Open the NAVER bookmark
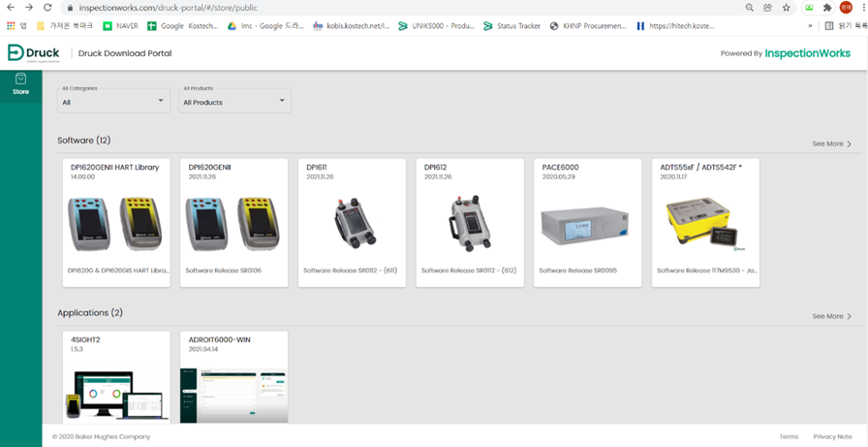This screenshot has width=868, height=447. tap(120, 26)
